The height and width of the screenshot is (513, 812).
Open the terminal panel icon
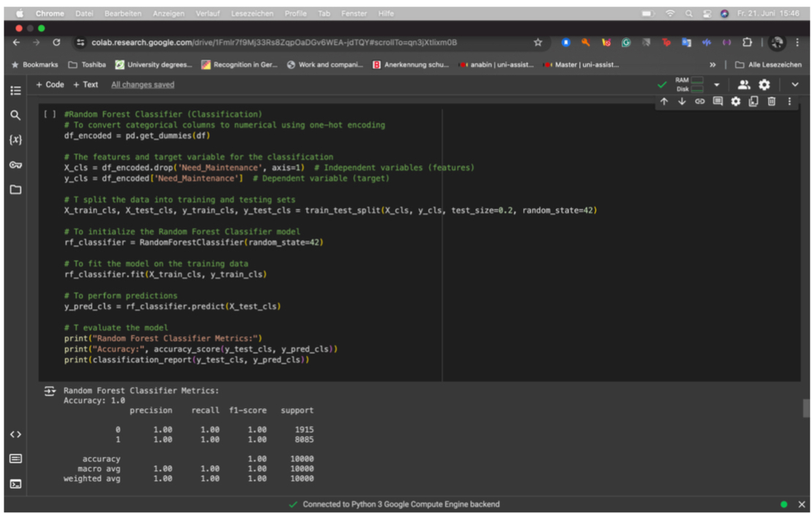[15, 484]
